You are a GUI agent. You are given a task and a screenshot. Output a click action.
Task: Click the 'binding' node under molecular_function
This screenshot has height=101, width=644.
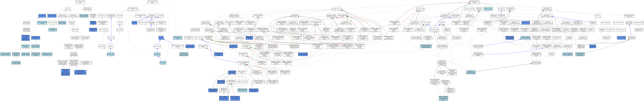pyautogui.click(x=68, y=9)
